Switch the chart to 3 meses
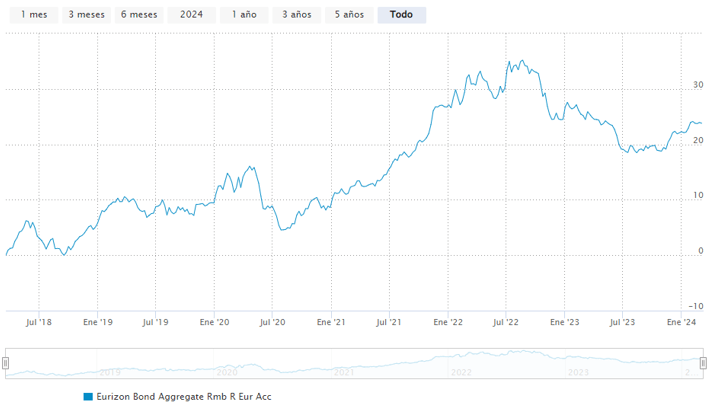715x413 pixels. (86, 15)
